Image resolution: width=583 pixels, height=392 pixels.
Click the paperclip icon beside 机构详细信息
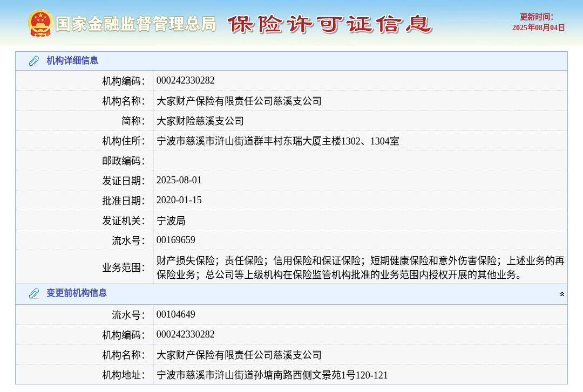[x=34, y=61]
